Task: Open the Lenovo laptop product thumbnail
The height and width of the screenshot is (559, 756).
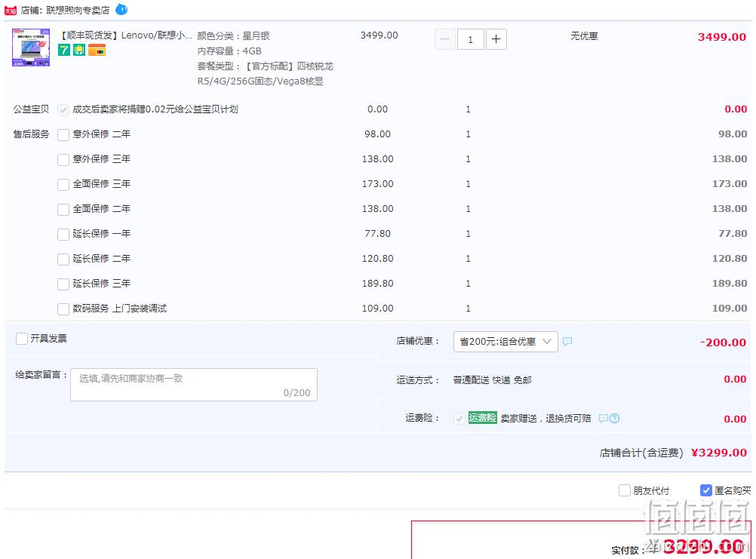Action: tap(31, 48)
